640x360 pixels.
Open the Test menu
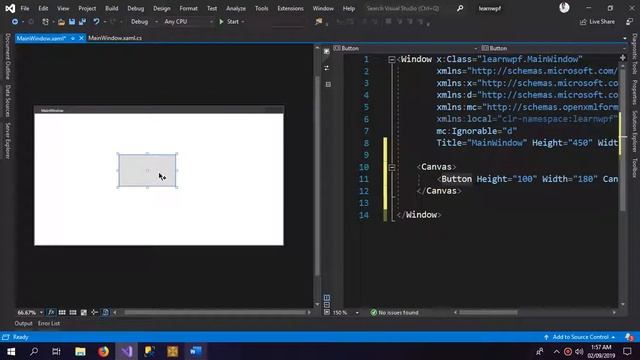(x=212, y=8)
